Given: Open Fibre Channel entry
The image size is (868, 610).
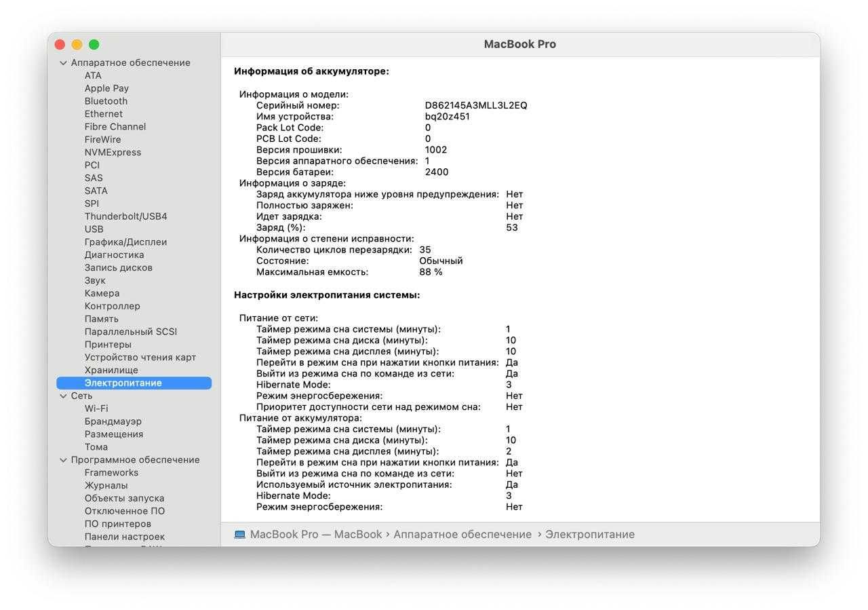Looking at the screenshot, I should point(115,127).
